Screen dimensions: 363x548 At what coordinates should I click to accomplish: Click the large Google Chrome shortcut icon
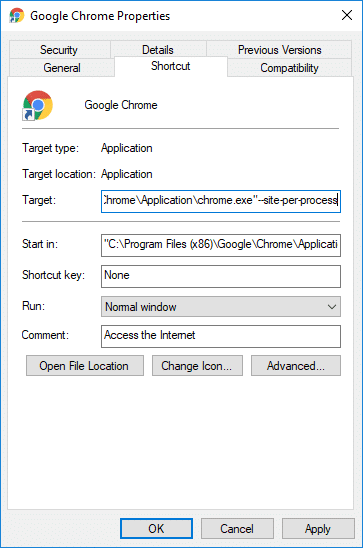[37, 105]
